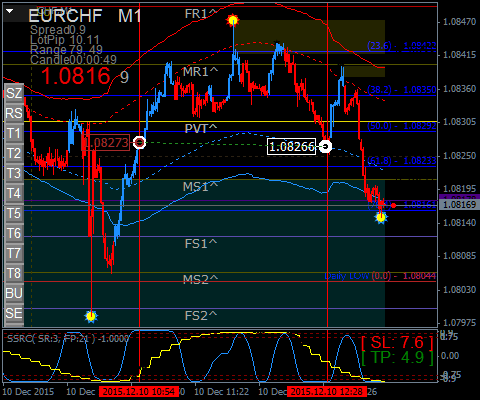480x400 pixels.
Task: Select the T5 button
Action: click(14, 213)
